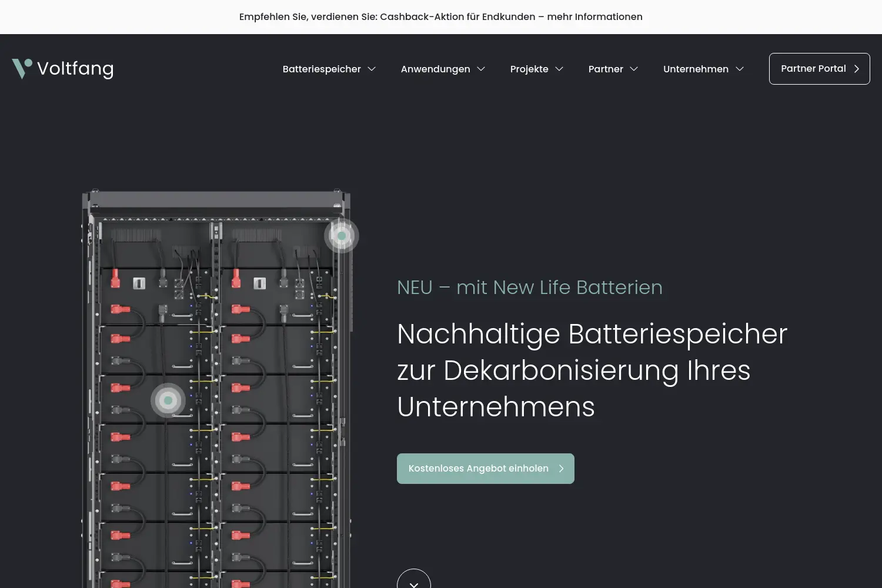Click the Voltfang logo
This screenshot has height=588, width=882.
(63, 69)
